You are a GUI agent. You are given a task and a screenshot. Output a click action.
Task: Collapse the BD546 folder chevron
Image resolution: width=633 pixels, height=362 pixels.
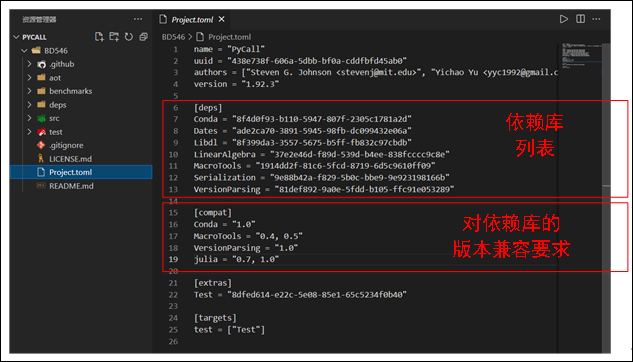click(x=24, y=50)
